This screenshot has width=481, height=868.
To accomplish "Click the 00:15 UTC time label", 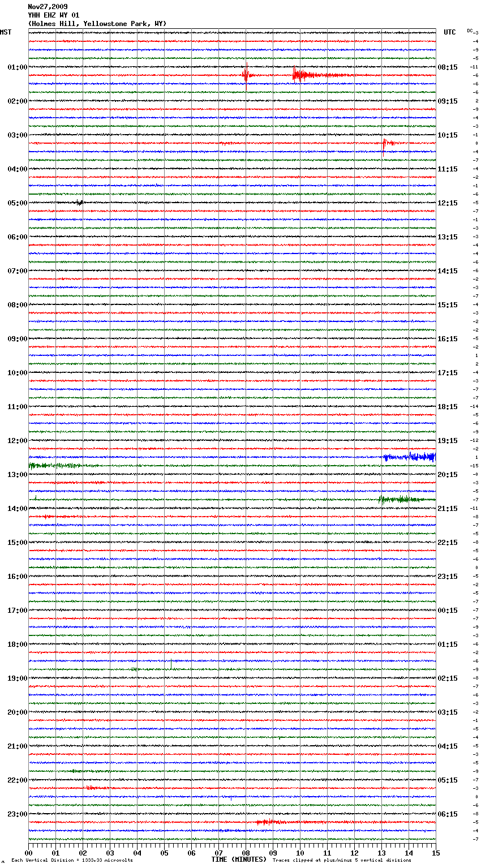I will [448, 611].
